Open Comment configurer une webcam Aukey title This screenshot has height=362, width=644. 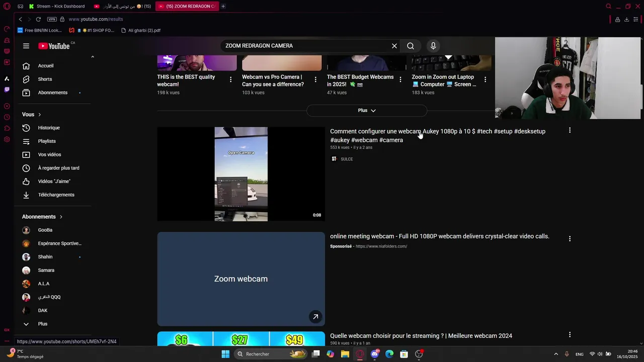(438, 136)
